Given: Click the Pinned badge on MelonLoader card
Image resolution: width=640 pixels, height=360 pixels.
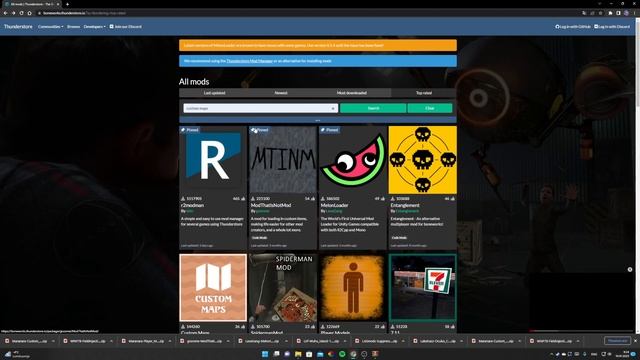Looking at the screenshot, I should (x=329, y=130).
